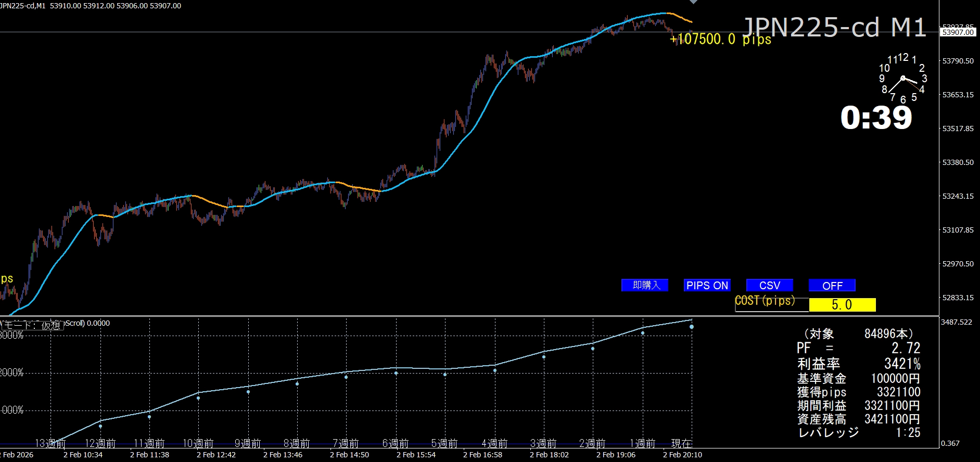
Task: Click the analog clock icon
Action: [x=903, y=79]
